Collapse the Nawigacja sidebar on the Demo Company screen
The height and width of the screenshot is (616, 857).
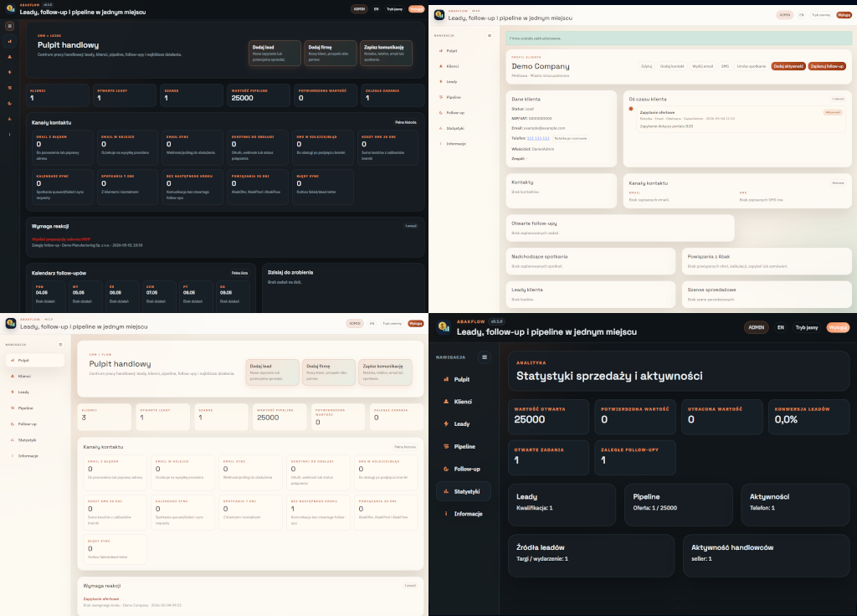click(489, 35)
